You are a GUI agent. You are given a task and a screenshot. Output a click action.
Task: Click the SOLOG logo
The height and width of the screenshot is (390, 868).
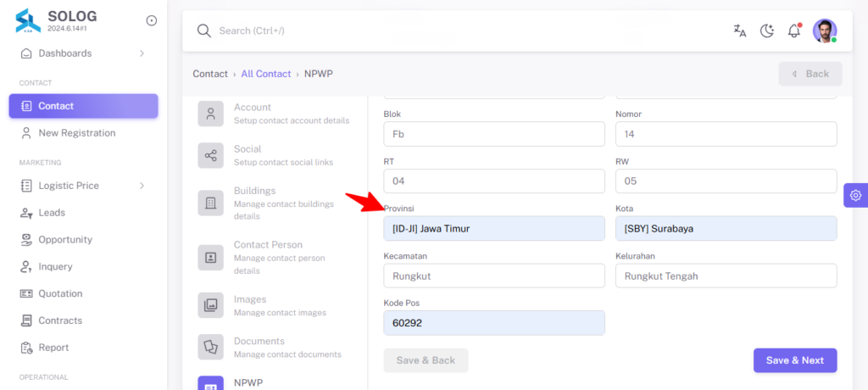point(28,20)
